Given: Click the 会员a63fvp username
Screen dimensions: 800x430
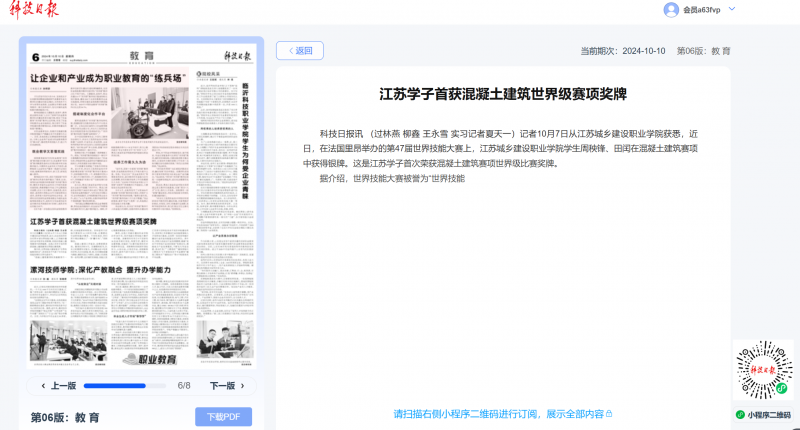Looking at the screenshot, I should [x=702, y=10].
